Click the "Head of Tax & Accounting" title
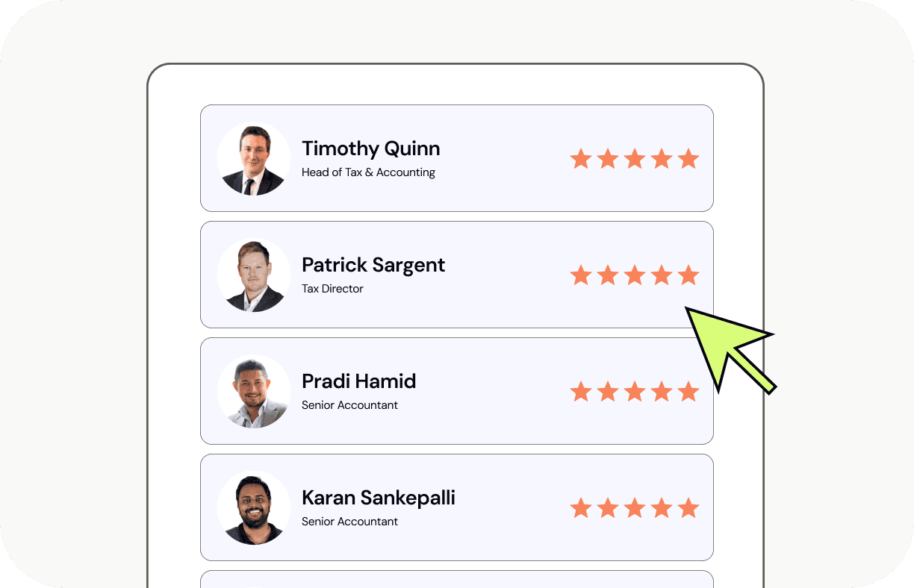 368,172
